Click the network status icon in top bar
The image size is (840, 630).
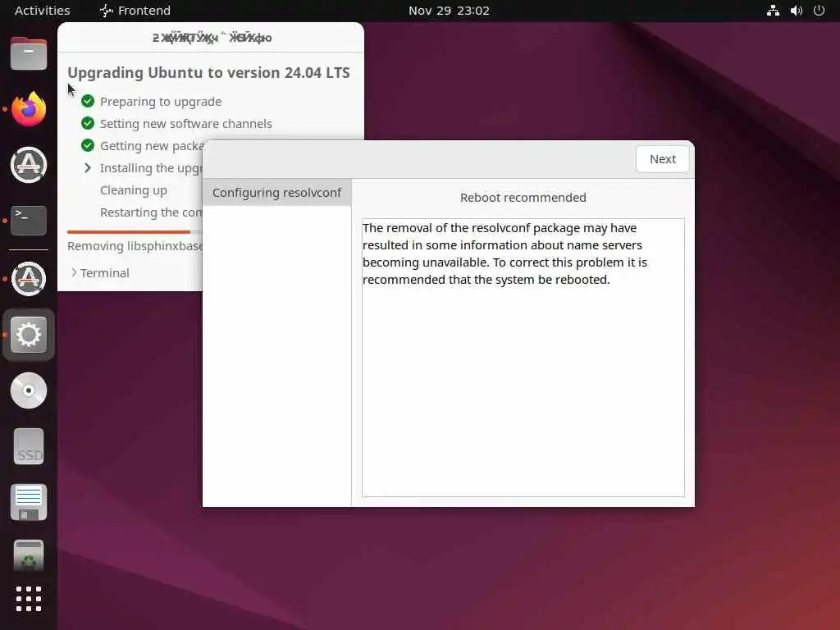click(773, 11)
